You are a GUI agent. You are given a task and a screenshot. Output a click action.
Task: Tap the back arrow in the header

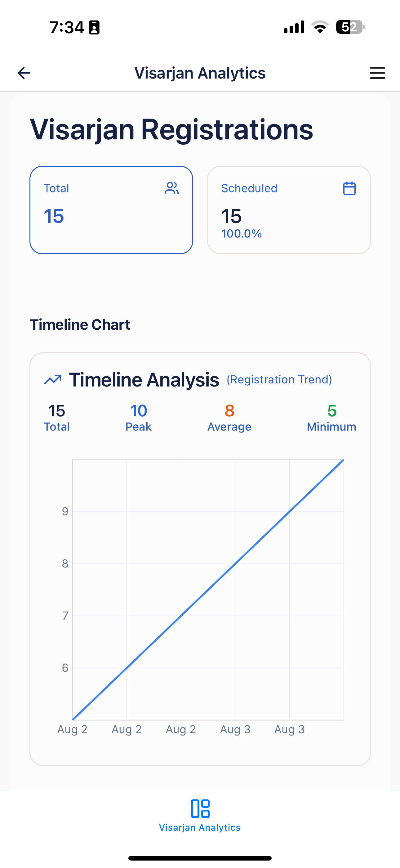tap(24, 73)
